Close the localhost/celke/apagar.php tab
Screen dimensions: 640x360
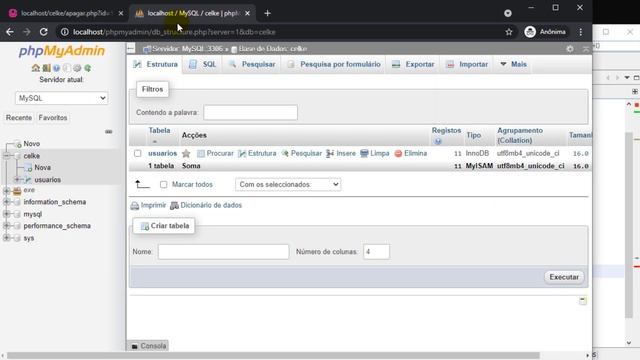tap(121, 13)
